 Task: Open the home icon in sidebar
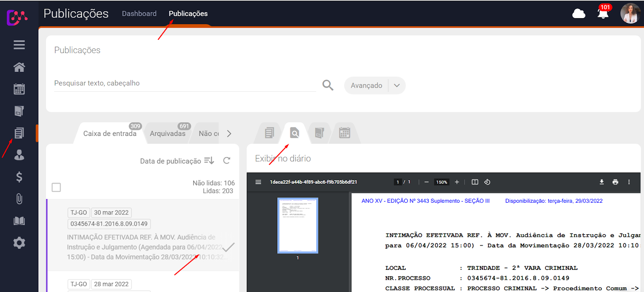pos(19,67)
